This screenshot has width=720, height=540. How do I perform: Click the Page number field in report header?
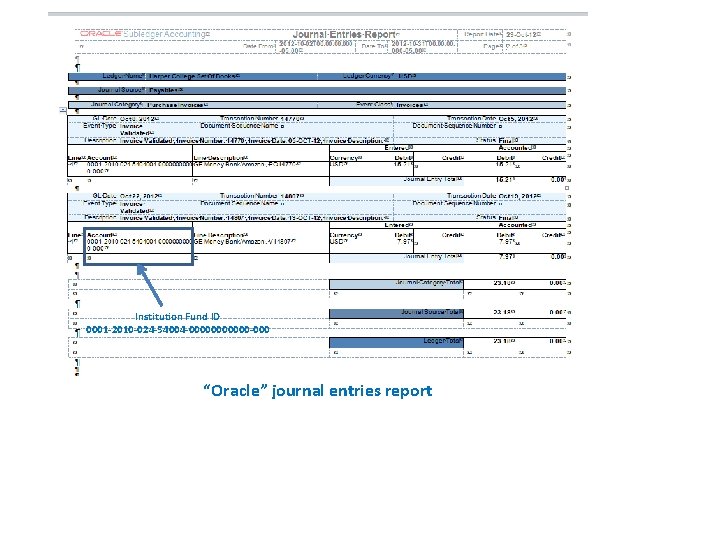(516, 46)
